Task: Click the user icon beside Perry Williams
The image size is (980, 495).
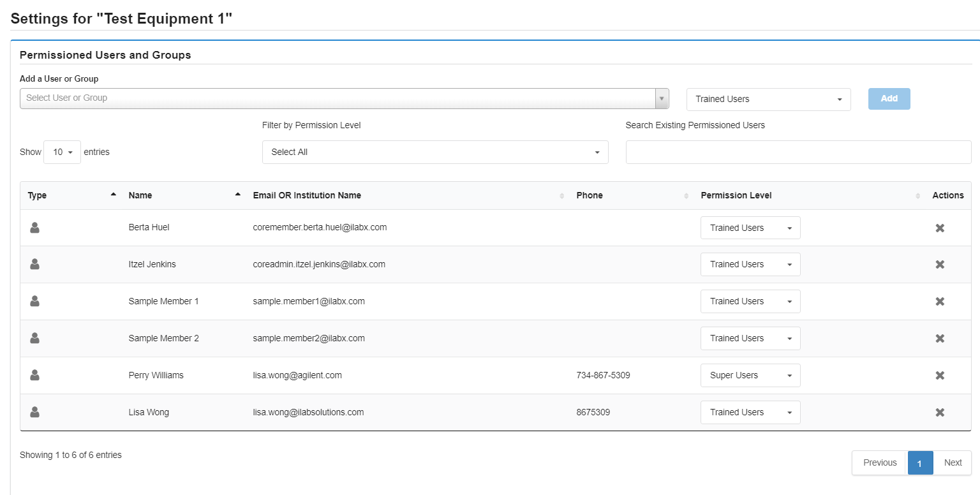Action: tap(35, 375)
